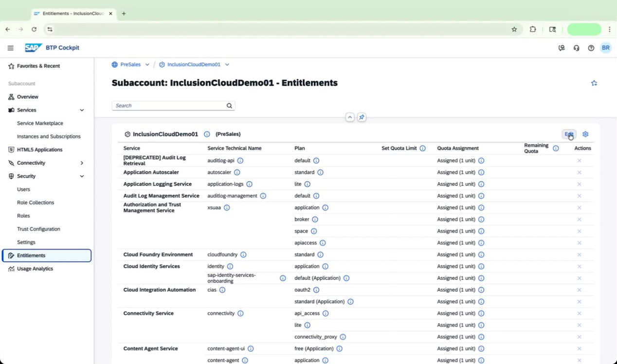This screenshot has height=364, width=617.
Task: Open the PreSales breadcrumb dropdown
Action: tap(147, 65)
